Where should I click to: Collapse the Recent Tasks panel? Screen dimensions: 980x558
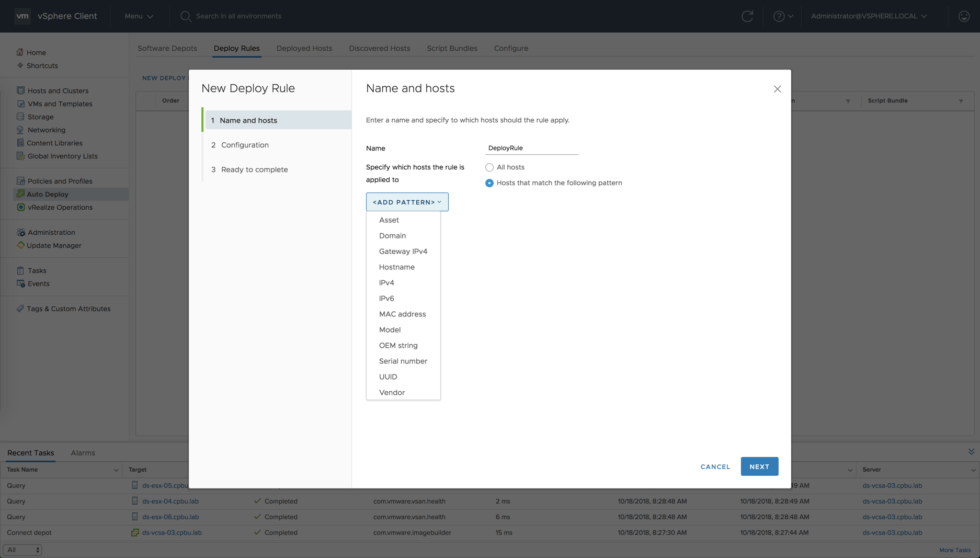971,452
